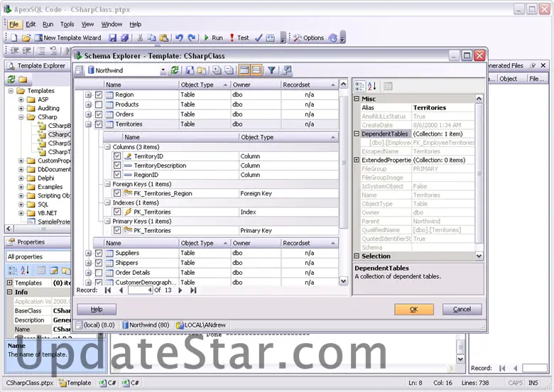Open the Northwind database dropdown
554x392 pixels.
pyautogui.click(x=163, y=70)
